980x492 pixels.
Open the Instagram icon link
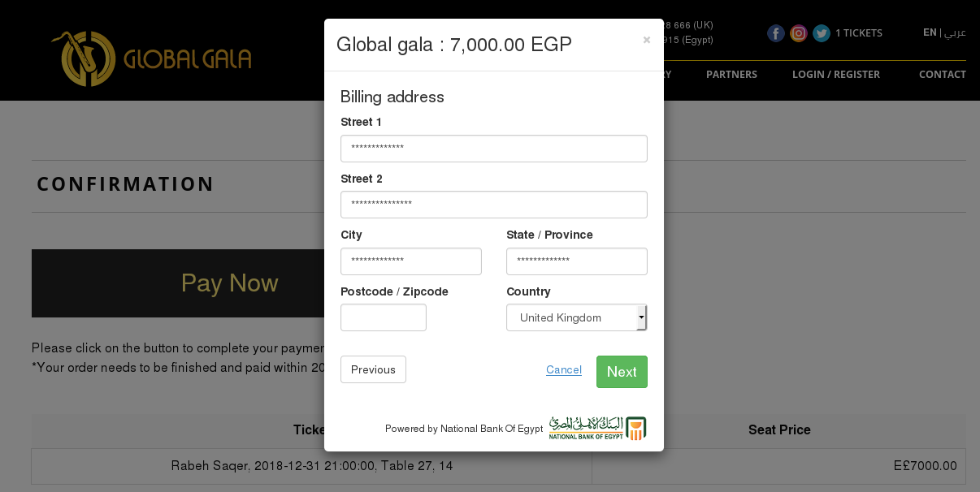pyautogui.click(x=799, y=33)
